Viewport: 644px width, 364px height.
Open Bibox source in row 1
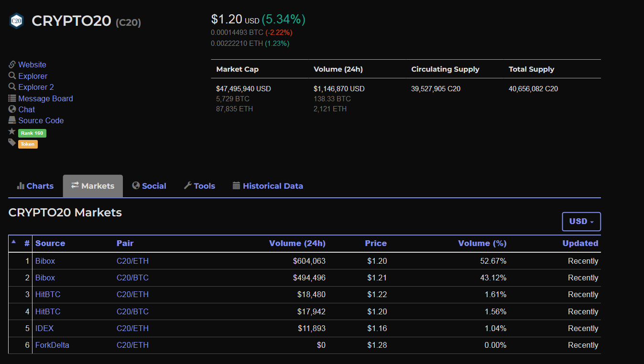pyautogui.click(x=45, y=261)
